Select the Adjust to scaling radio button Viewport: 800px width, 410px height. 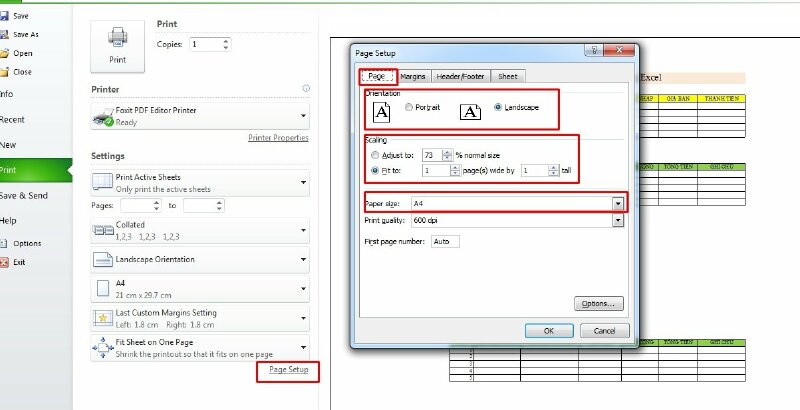pyautogui.click(x=375, y=155)
